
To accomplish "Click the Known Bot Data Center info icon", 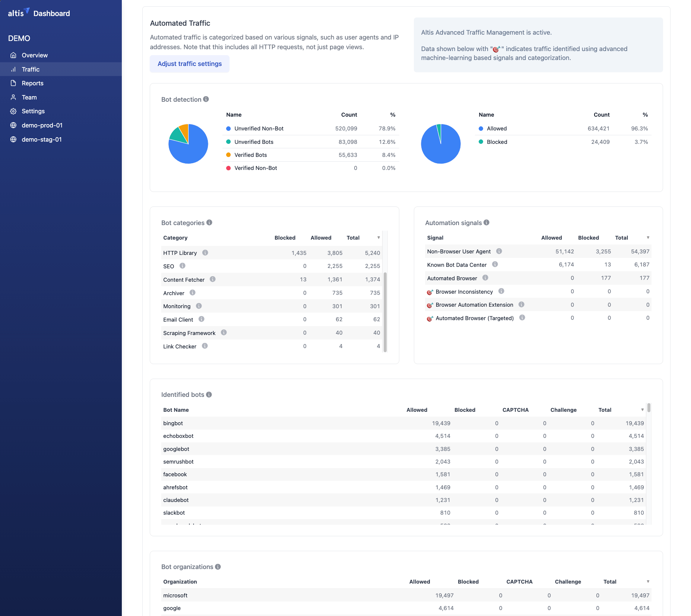I will (495, 264).
